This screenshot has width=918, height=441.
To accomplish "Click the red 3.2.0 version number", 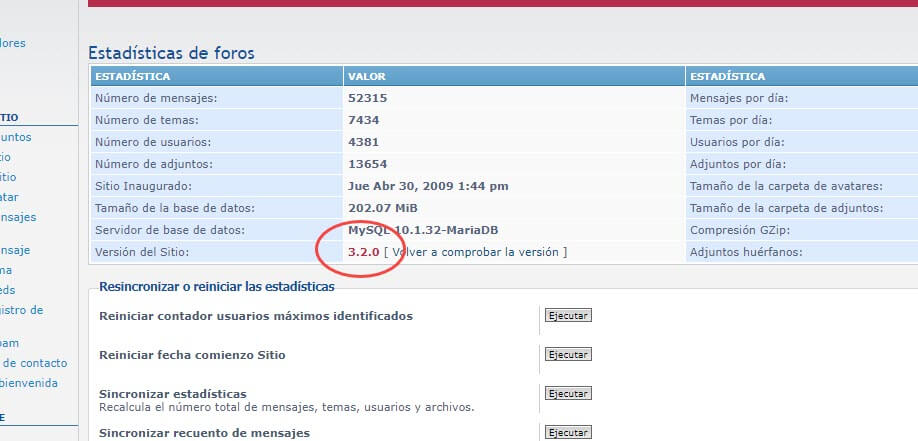I will [363, 252].
